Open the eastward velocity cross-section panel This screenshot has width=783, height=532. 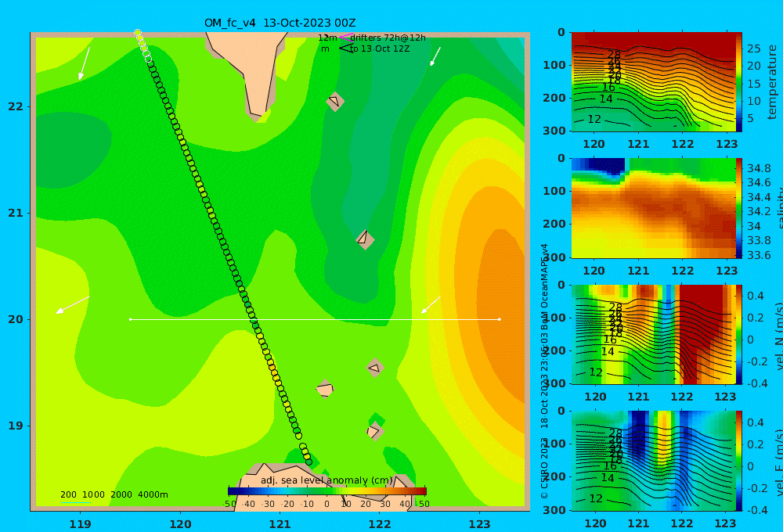[x=654, y=461]
